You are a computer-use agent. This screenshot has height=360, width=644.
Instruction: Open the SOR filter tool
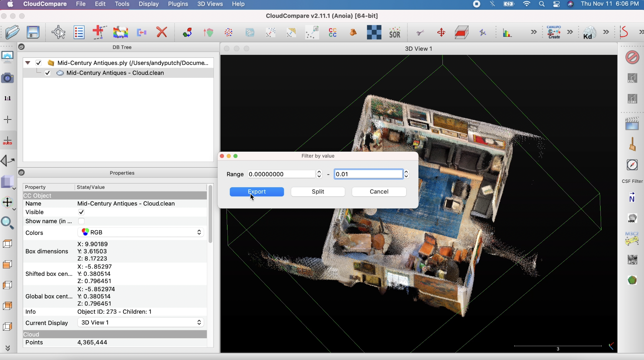pos(395,32)
